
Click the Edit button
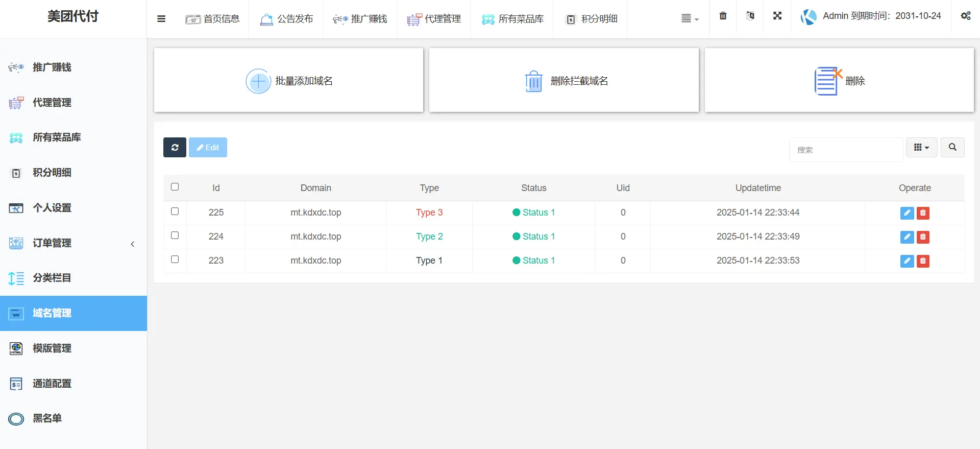coord(208,148)
